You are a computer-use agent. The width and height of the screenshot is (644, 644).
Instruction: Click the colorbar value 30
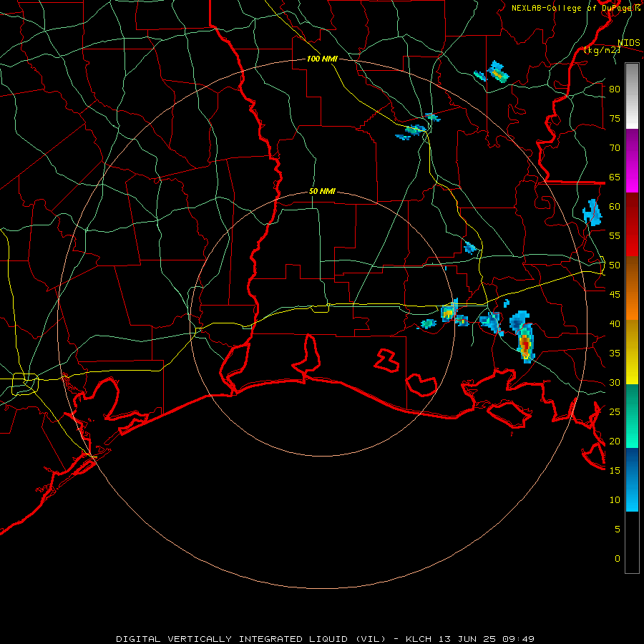tap(615, 382)
